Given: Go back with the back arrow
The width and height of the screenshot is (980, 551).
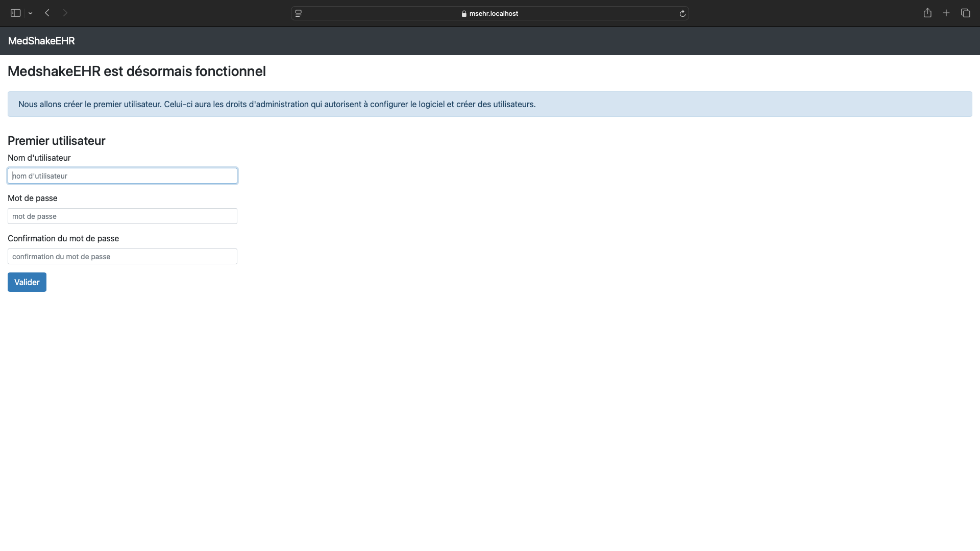Looking at the screenshot, I should point(47,13).
